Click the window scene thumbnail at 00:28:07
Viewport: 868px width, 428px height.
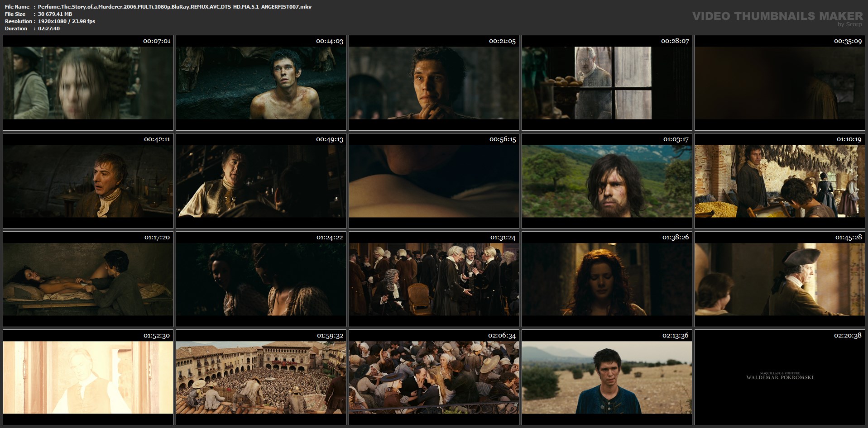click(x=607, y=83)
